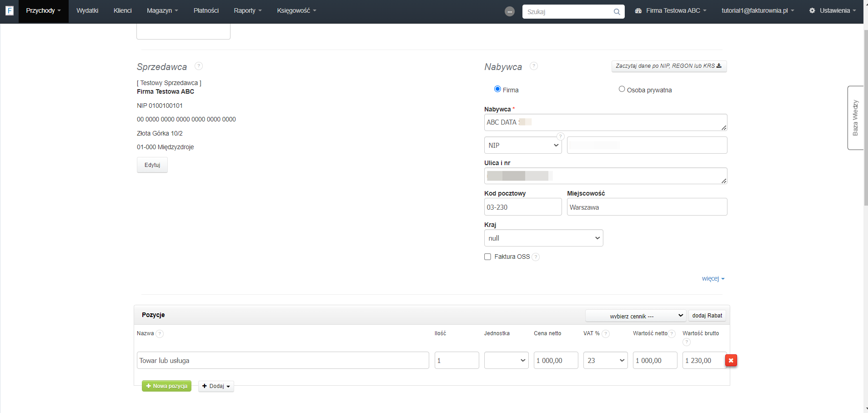Open the Jednostka unit dropdown

pos(506,360)
